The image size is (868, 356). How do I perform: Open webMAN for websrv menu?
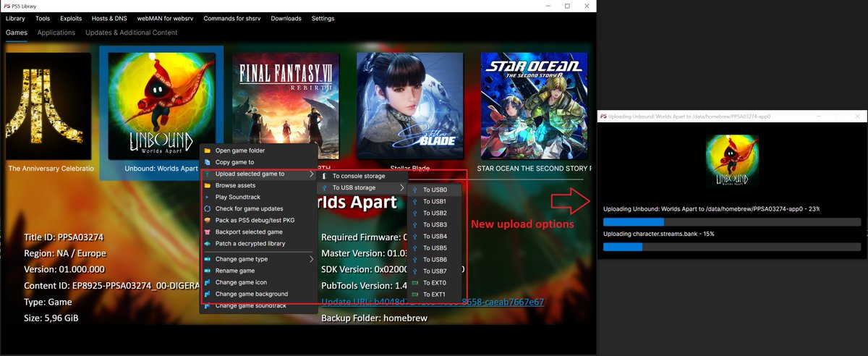[x=166, y=18]
